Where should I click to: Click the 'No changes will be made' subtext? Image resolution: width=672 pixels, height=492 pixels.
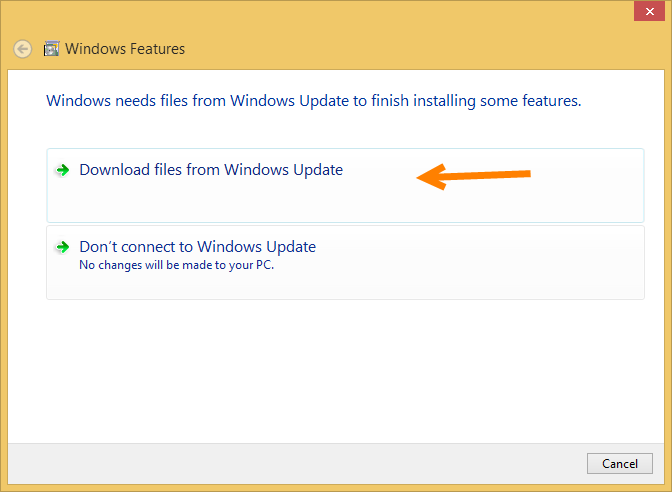click(176, 266)
